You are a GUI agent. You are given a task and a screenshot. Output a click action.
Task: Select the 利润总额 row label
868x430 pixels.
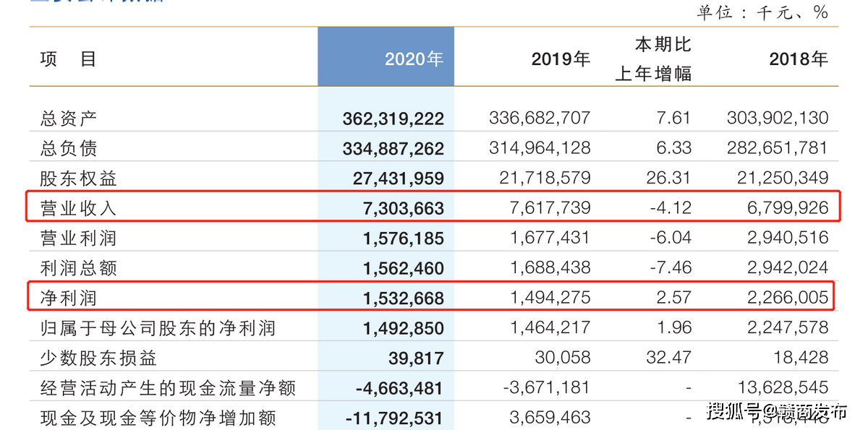click(78, 268)
